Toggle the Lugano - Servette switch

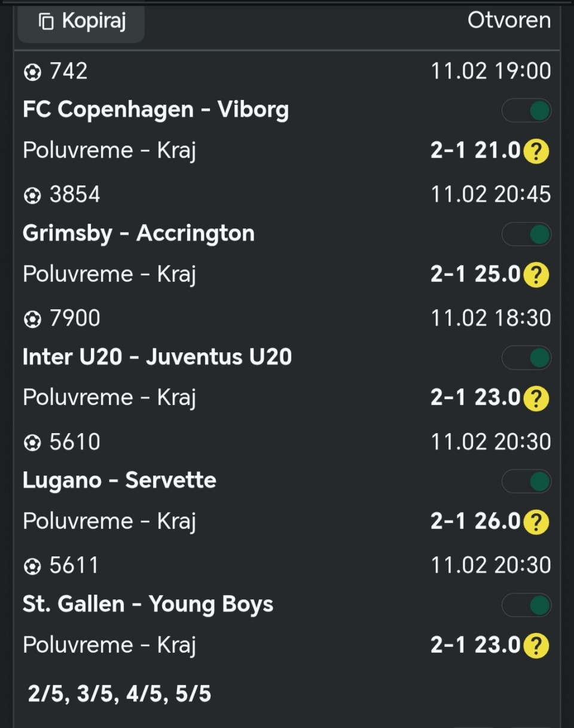[526, 482]
